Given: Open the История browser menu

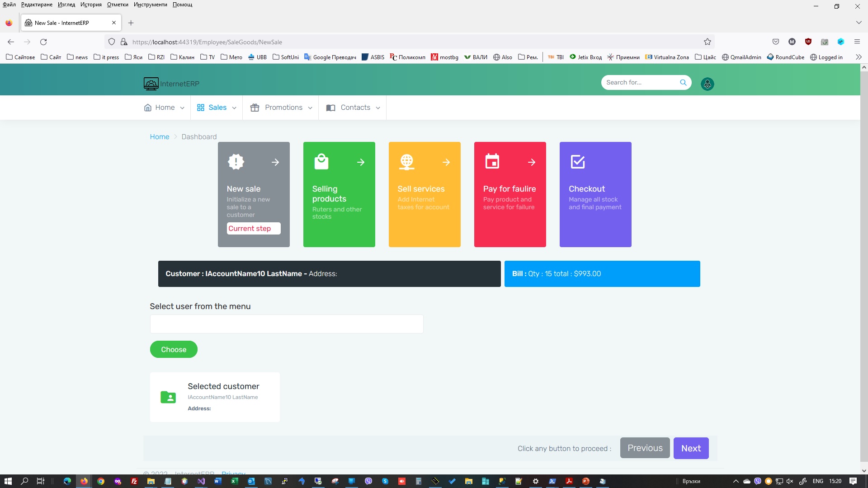Looking at the screenshot, I should [x=91, y=5].
